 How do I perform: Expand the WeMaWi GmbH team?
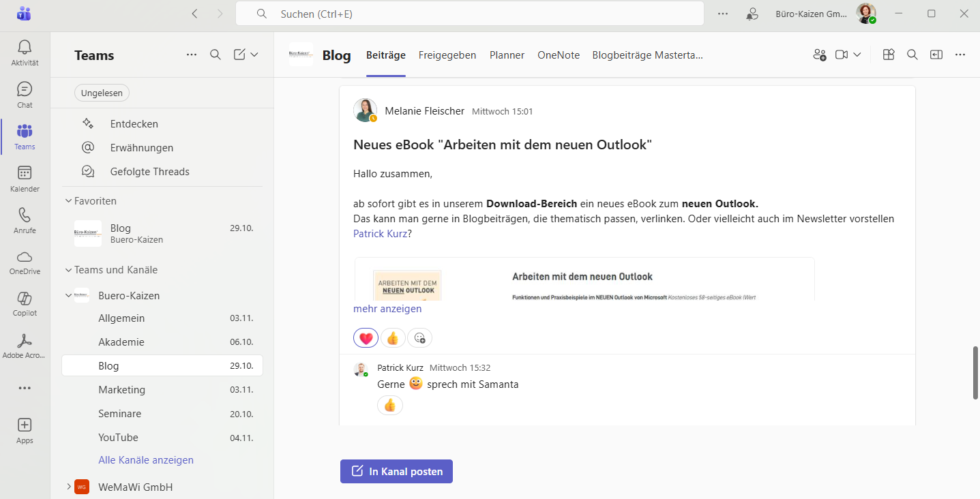pos(69,487)
